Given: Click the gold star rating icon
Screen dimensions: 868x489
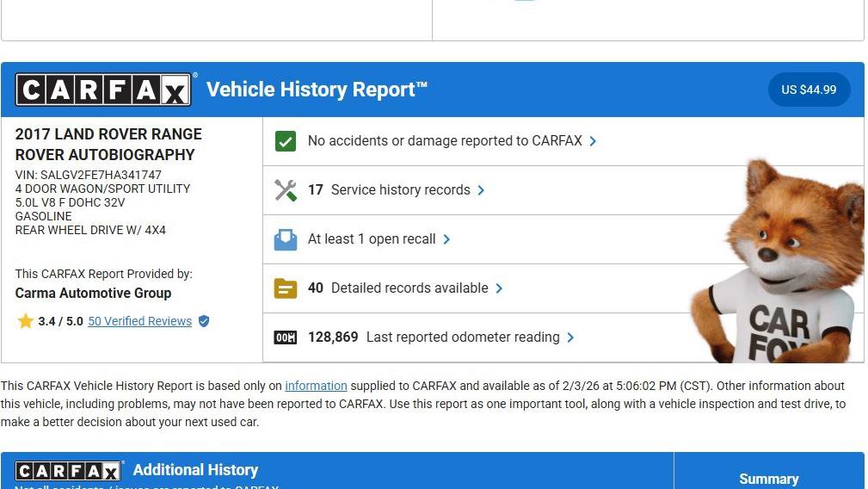Looking at the screenshot, I should [25, 321].
